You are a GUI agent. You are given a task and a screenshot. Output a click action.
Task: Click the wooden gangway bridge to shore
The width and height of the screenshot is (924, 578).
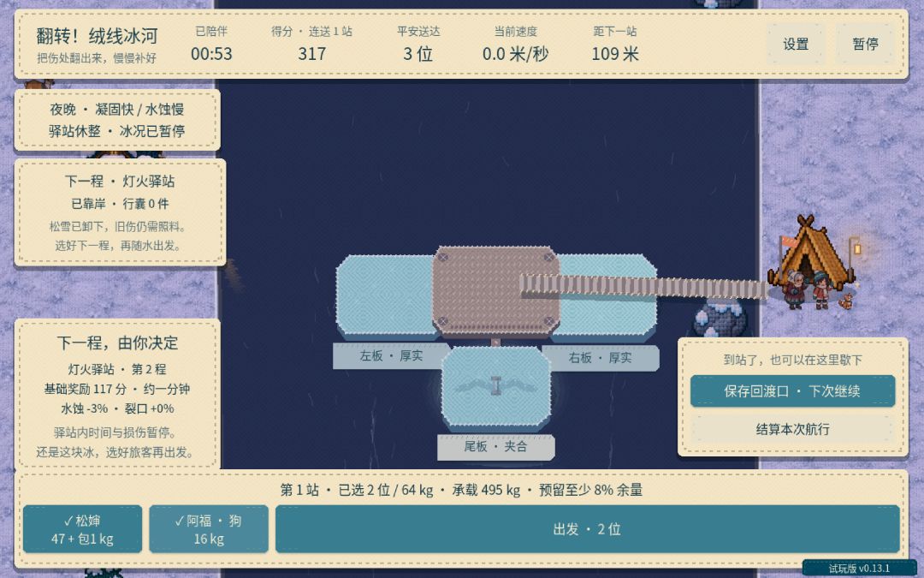point(643,287)
